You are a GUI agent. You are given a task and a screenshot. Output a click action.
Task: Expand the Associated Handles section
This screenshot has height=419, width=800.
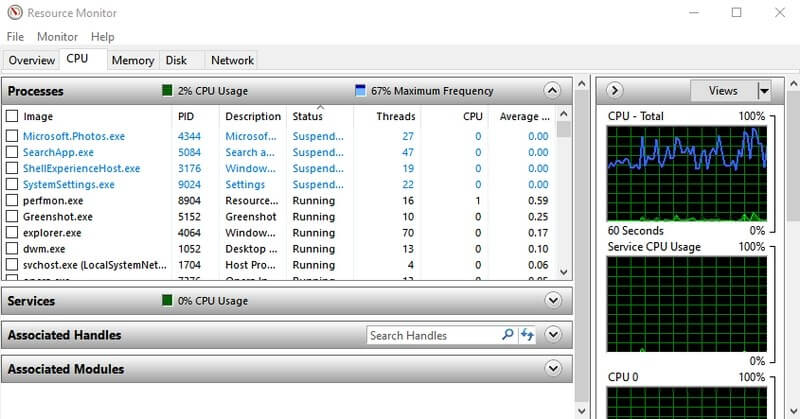pos(553,334)
